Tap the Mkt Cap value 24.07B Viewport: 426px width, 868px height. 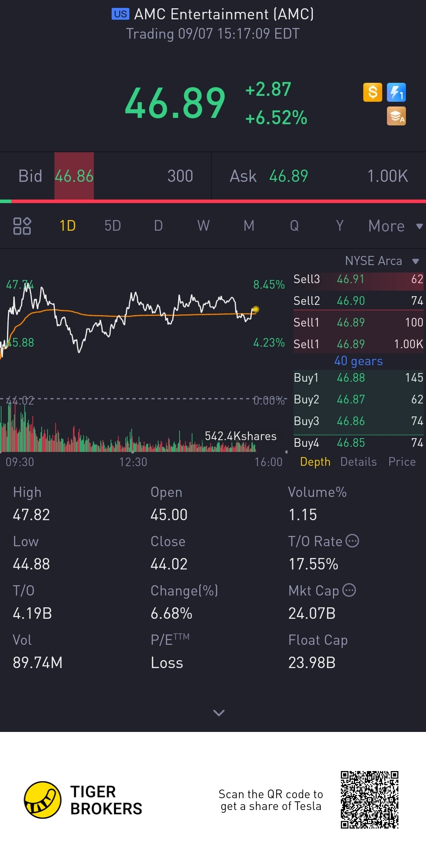click(x=312, y=613)
